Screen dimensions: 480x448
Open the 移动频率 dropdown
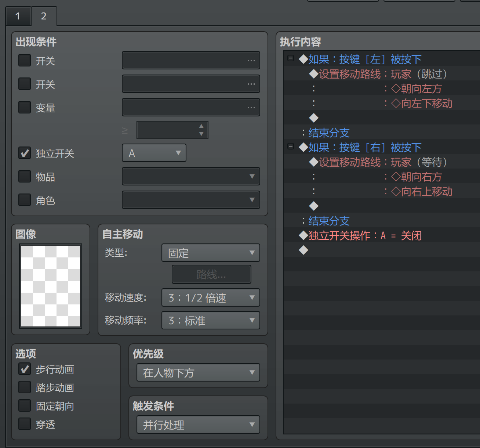tap(211, 320)
